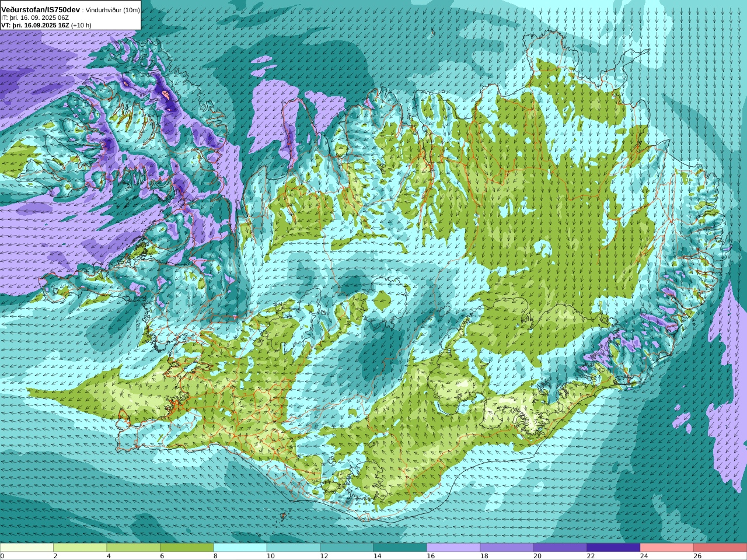Click the legend value label 22
The image size is (747, 560).
(591, 556)
